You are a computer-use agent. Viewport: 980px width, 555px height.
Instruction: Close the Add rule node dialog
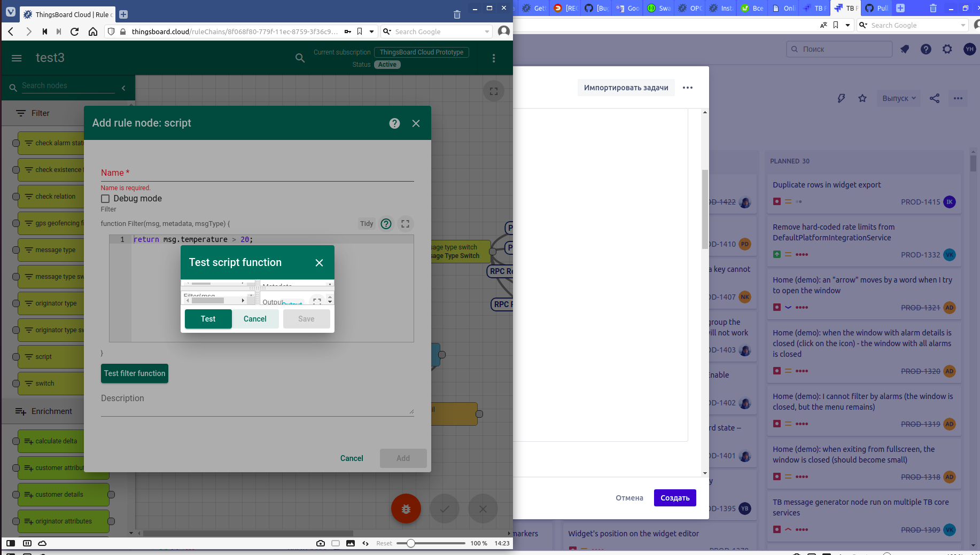pyautogui.click(x=416, y=123)
